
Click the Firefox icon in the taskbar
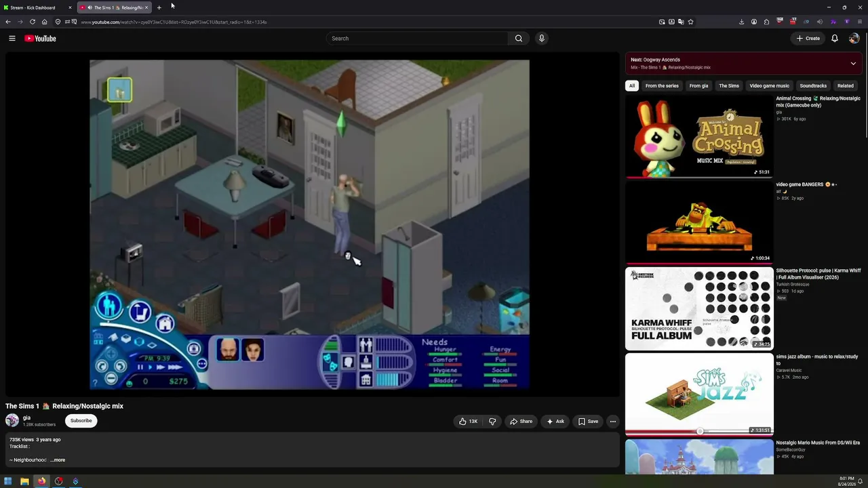tap(41, 481)
